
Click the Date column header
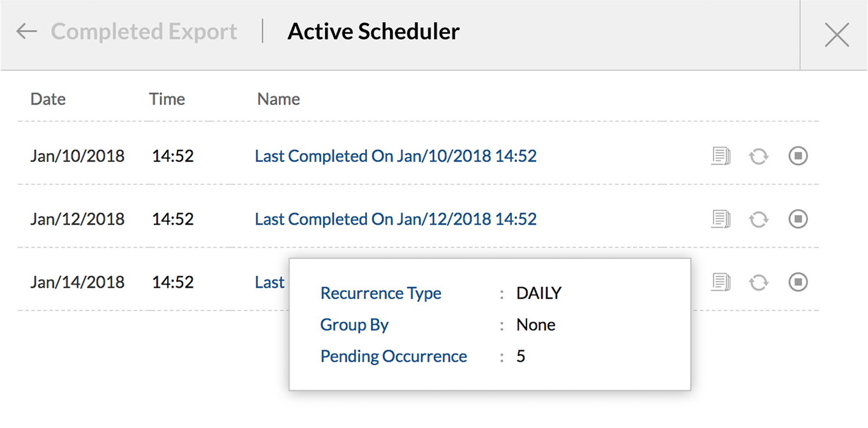tap(48, 99)
